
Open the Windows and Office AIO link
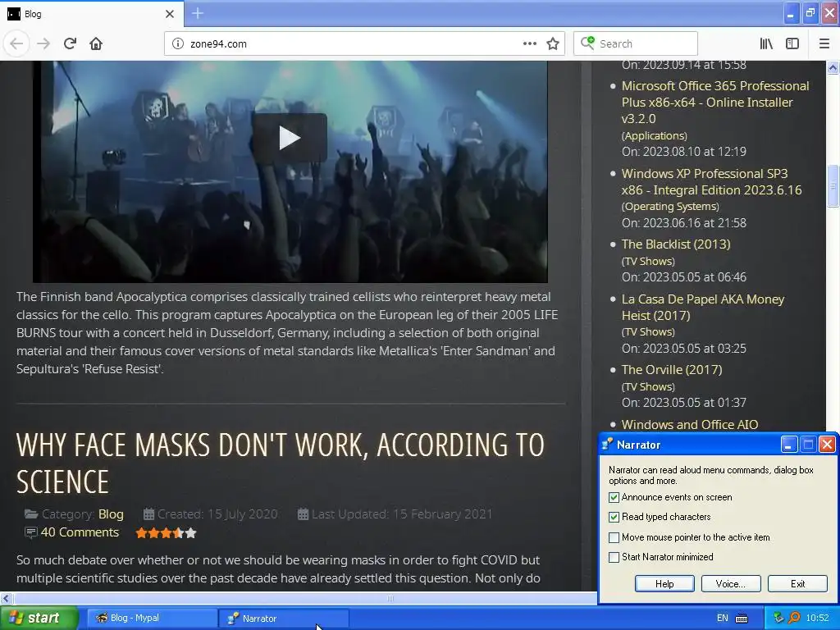(x=689, y=424)
